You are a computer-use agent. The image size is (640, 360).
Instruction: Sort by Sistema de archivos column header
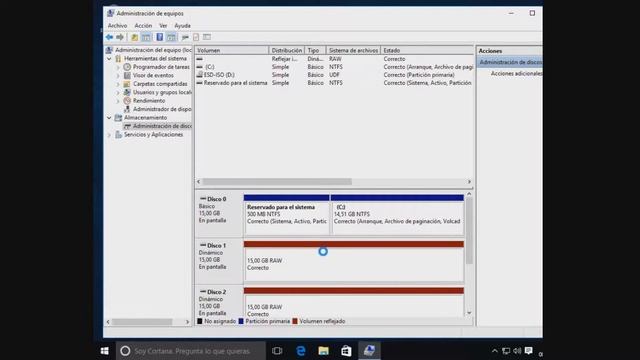click(353, 50)
